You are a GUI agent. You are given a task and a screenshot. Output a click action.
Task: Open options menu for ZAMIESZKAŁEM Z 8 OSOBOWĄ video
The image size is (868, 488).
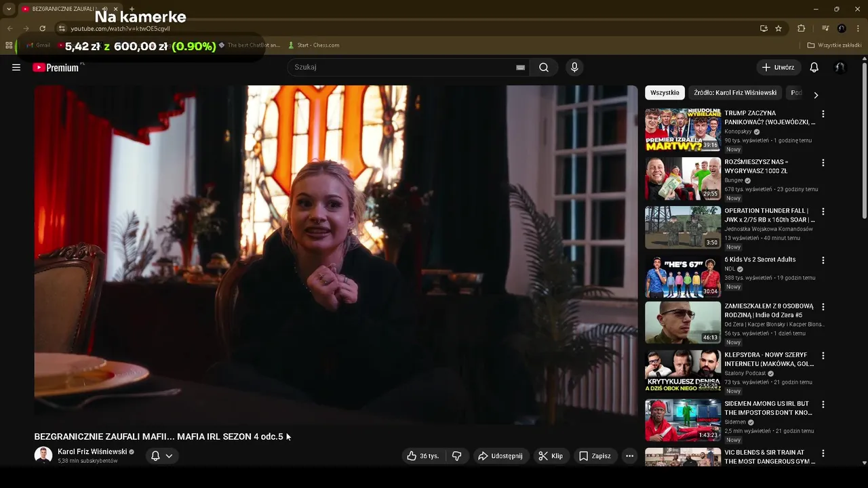click(x=823, y=306)
